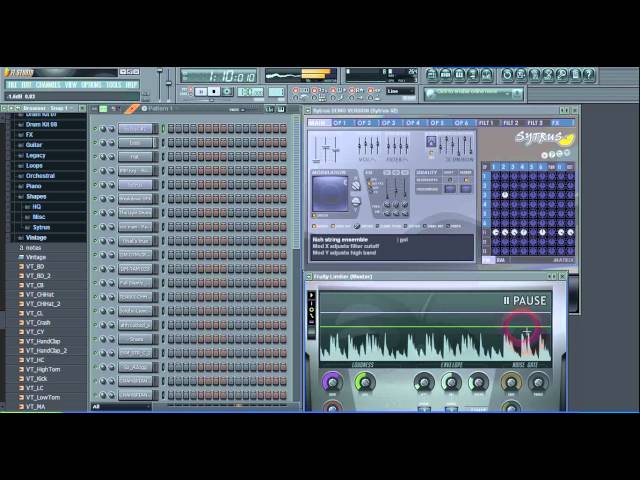
Task: Open the step sequencer toolbar icon
Action: pyautogui.click(x=445, y=75)
